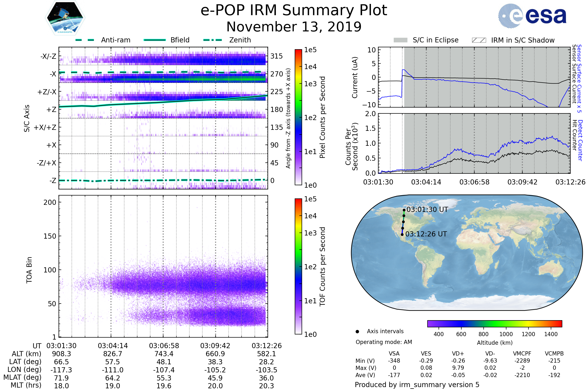The image size is (588, 392).
Task: Click the ESA logo
Action: (532, 16)
